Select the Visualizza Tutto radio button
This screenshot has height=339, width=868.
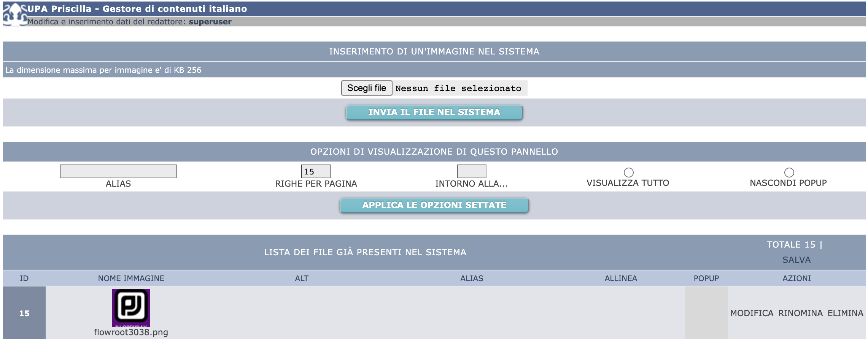(x=629, y=173)
